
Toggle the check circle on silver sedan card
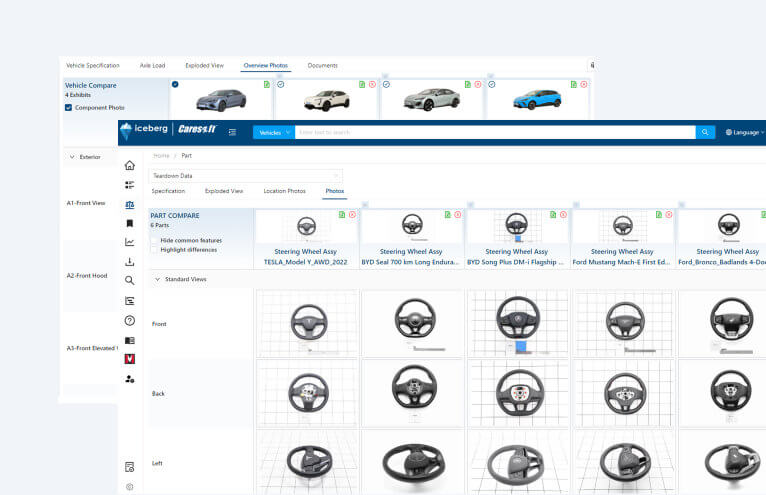coord(386,85)
